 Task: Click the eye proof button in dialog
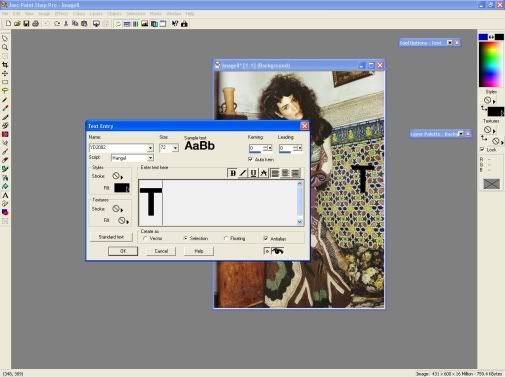[x=277, y=251]
